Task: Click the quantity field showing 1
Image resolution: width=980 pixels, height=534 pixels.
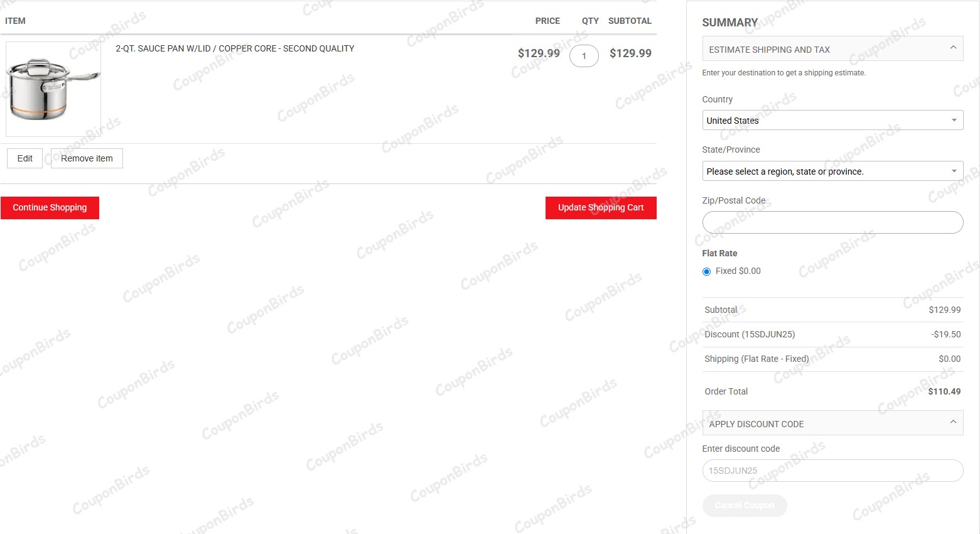Action: [x=584, y=56]
